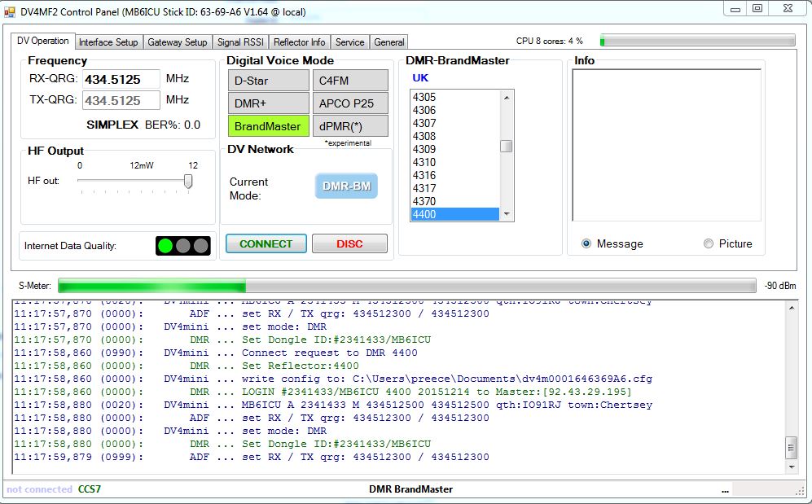Toggle the D-Star voice mode button
This screenshot has width=812, height=504.
[268, 81]
